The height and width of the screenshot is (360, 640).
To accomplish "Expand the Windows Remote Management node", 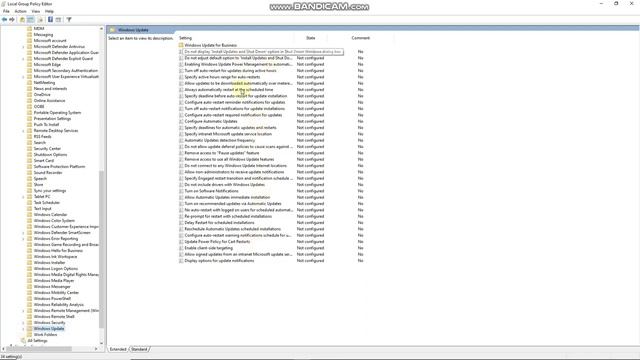I will pos(23,311).
